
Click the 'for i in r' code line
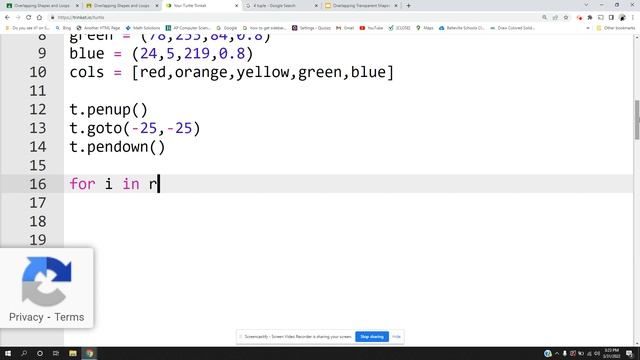(113, 184)
